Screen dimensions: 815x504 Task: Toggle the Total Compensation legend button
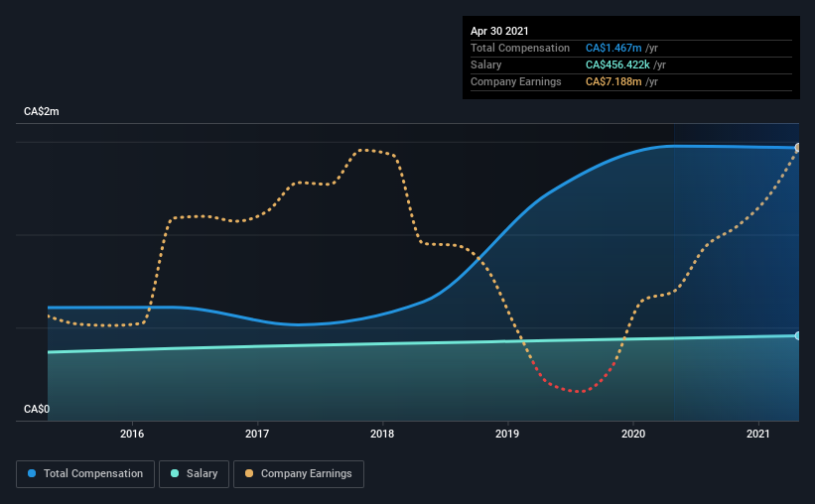pos(85,474)
